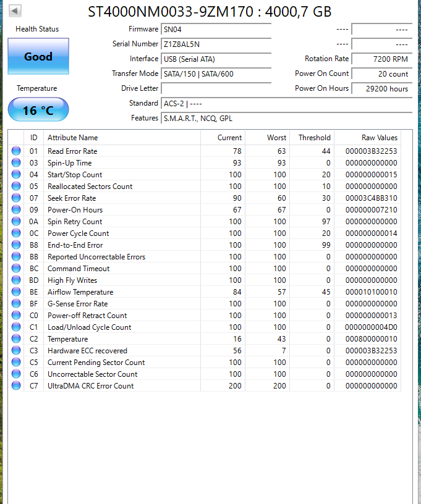Select the UltraDMA CRC Error Count text
This screenshot has height=504, width=421.
pyautogui.click(x=91, y=385)
